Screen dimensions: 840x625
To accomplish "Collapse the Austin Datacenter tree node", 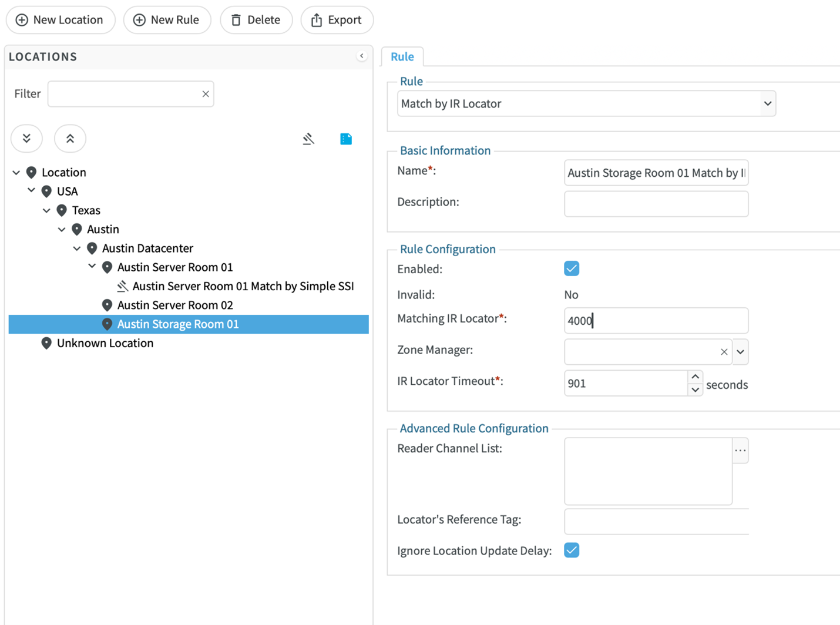I will (x=77, y=248).
